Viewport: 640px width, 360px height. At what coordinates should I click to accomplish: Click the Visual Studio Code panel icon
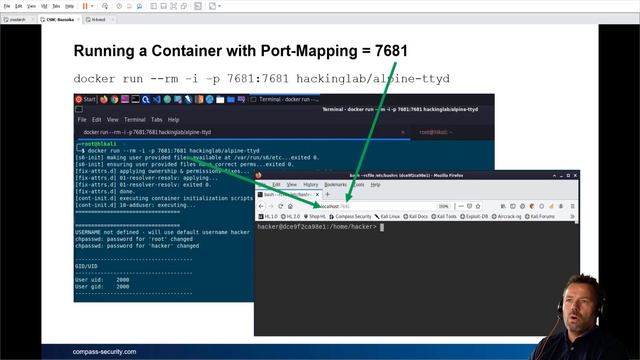point(157,99)
